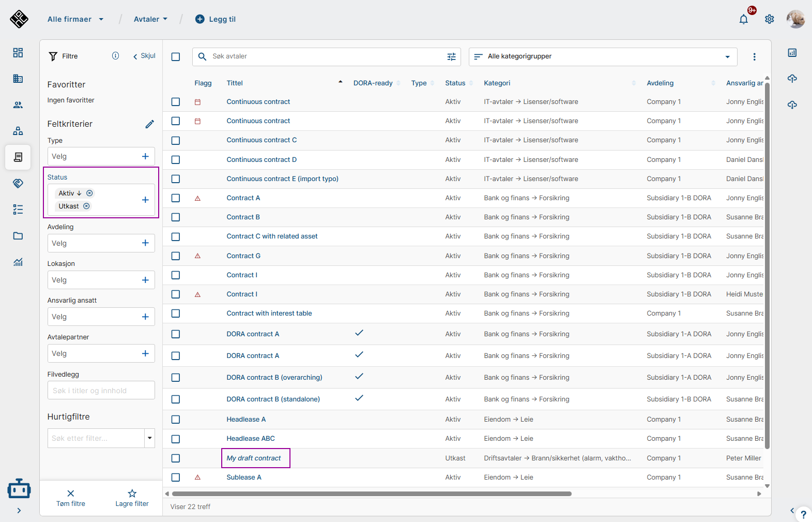
Task: Select the My draft contract checkbox
Action: (176, 458)
